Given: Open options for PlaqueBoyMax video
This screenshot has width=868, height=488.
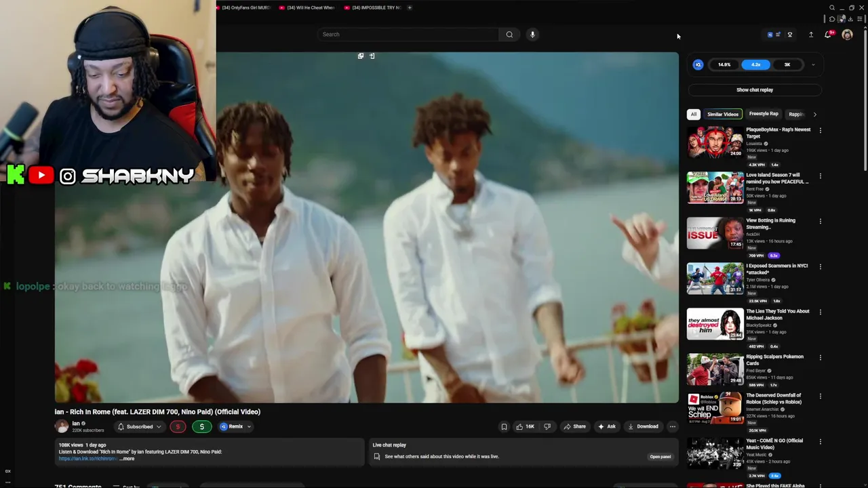Looking at the screenshot, I should 821,130.
